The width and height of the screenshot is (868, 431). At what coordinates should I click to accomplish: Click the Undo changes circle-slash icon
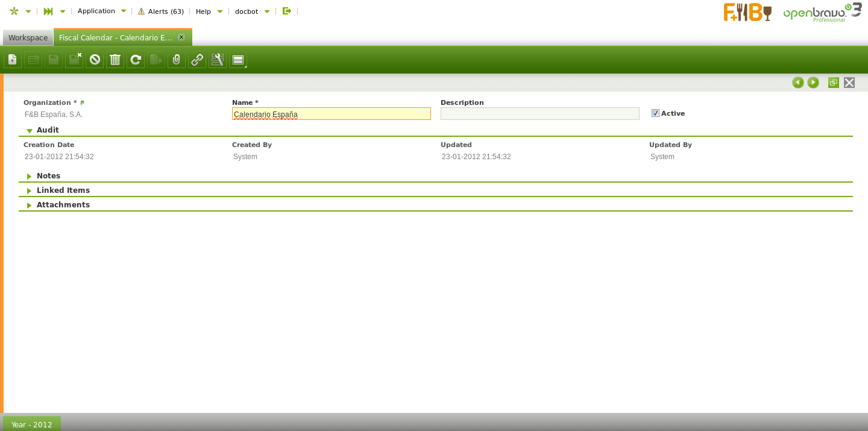click(95, 60)
